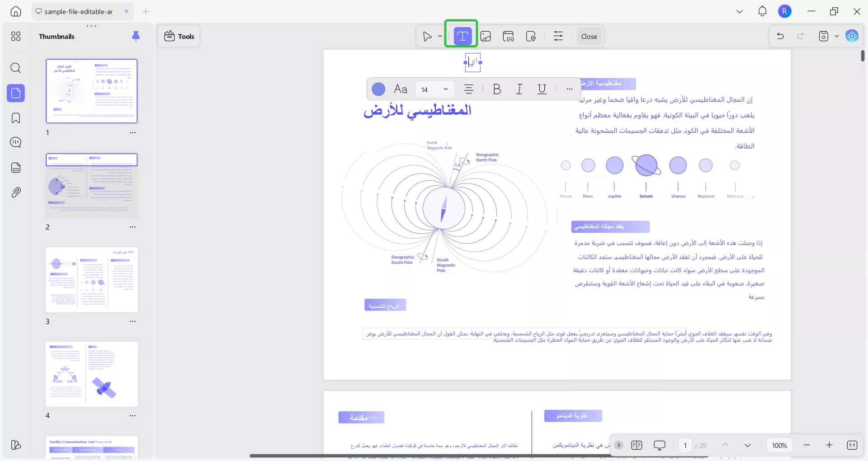Select the cursor selection tool
Viewport: 868px width, 461px height.
427,36
